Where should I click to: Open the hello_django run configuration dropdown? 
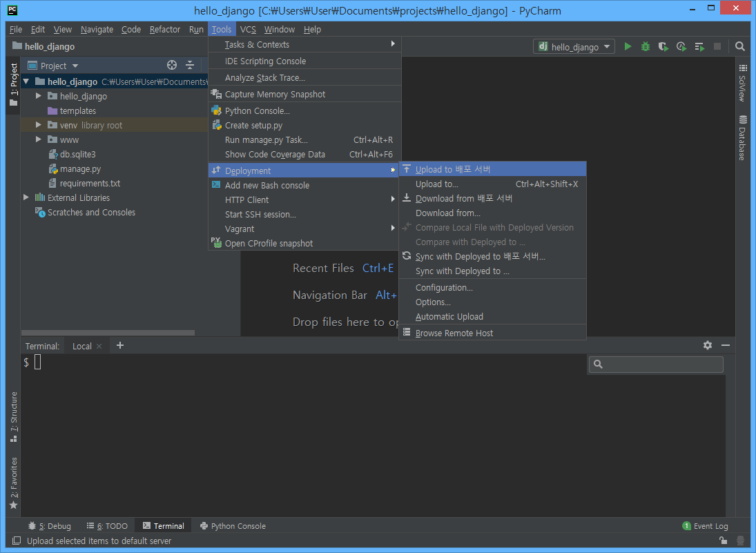pyautogui.click(x=574, y=46)
